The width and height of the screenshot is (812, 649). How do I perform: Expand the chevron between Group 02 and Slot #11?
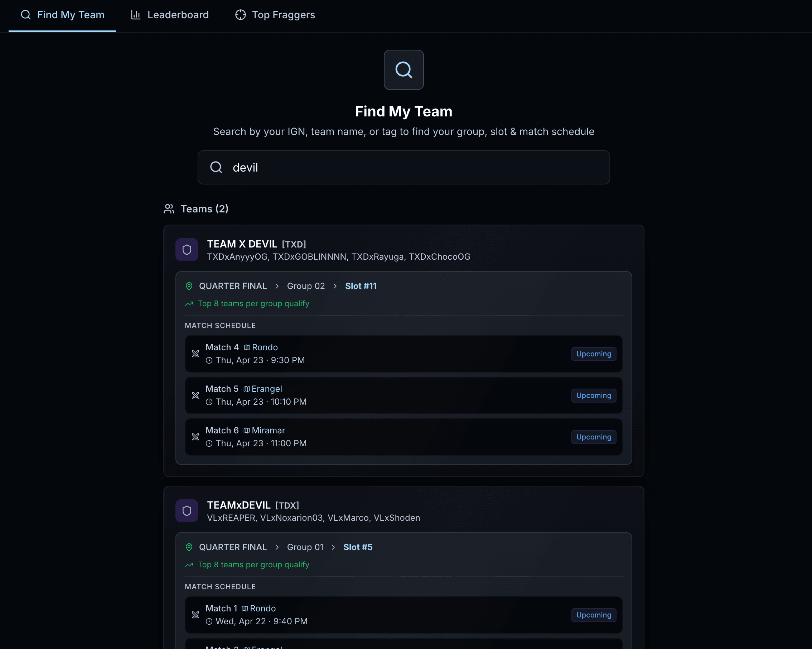click(x=335, y=286)
